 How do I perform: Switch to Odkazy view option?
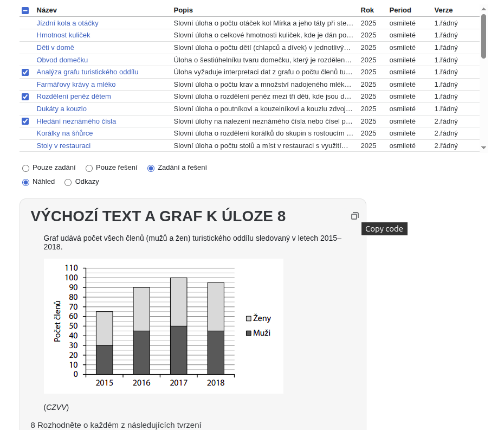pyautogui.click(x=68, y=182)
